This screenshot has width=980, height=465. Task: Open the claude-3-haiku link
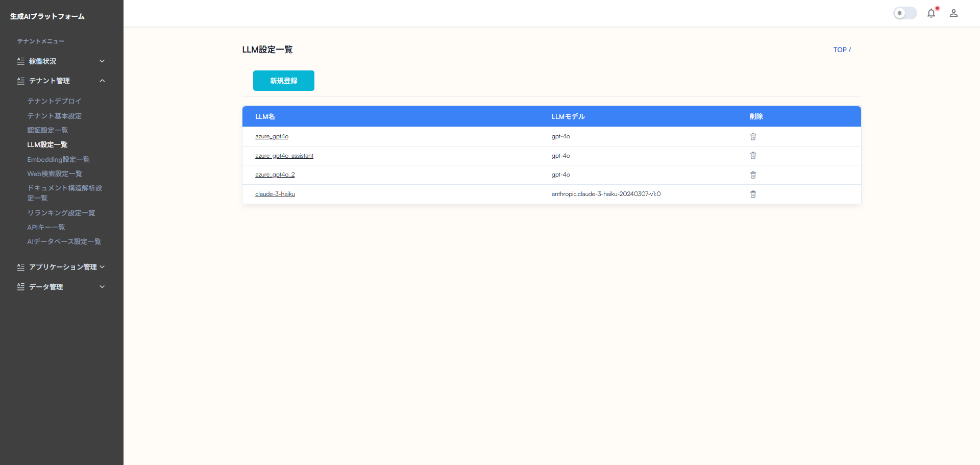pos(275,194)
